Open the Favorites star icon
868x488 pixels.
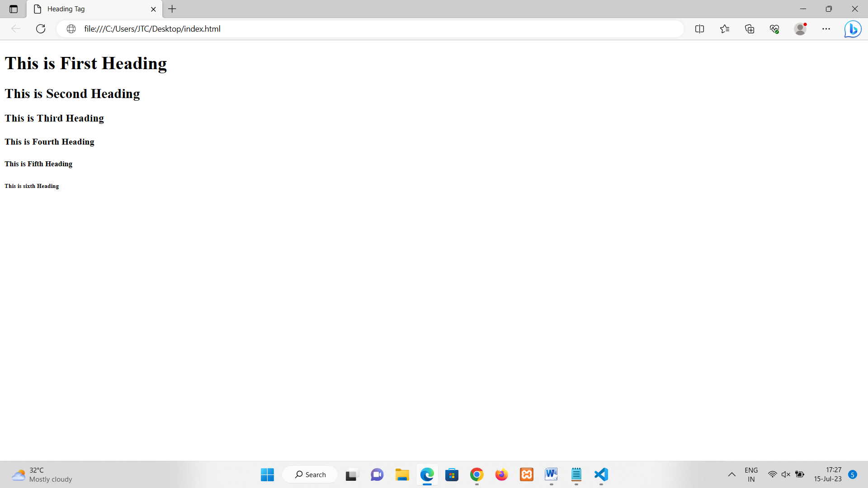coord(725,29)
